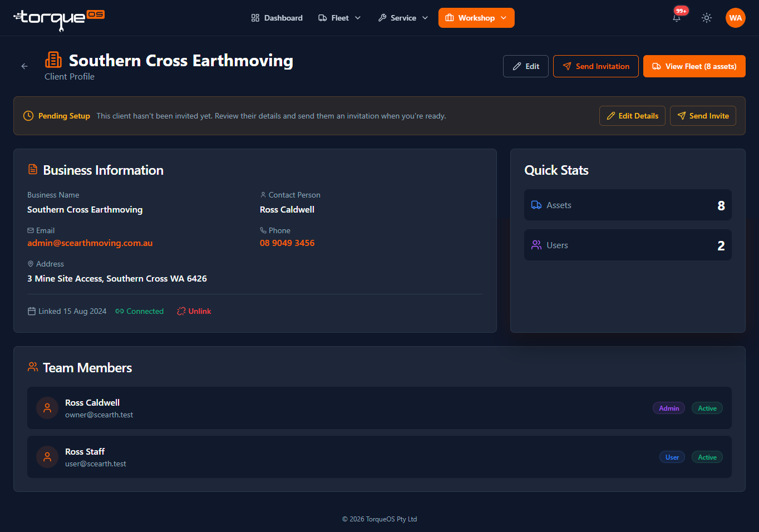Click the User role badge
759x532 pixels.
pos(672,457)
